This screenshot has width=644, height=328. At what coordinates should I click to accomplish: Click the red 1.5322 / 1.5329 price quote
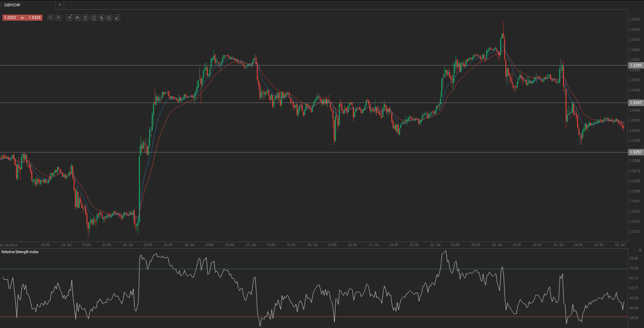tap(22, 18)
